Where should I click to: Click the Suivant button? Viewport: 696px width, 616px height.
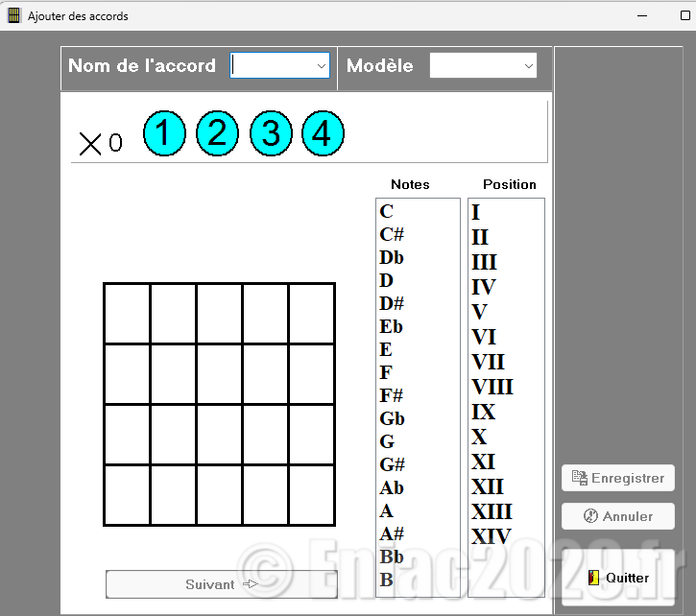pyautogui.click(x=221, y=584)
